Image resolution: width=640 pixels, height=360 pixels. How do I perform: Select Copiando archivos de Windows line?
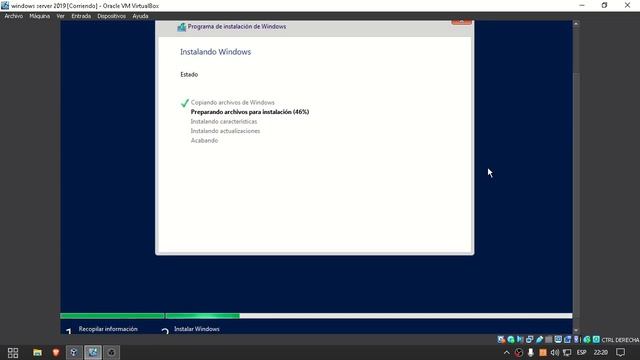pos(233,102)
